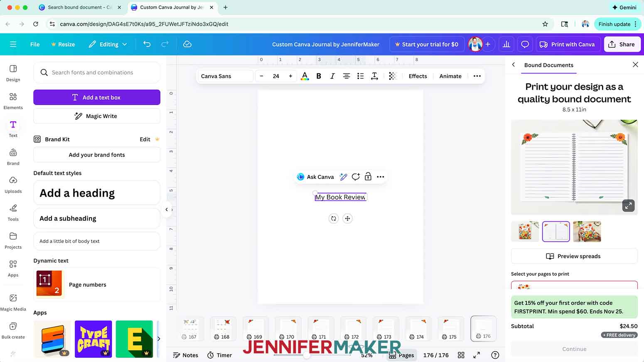The height and width of the screenshot is (362, 644).
Task: Lock the selected text element
Action: (x=368, y=177)
